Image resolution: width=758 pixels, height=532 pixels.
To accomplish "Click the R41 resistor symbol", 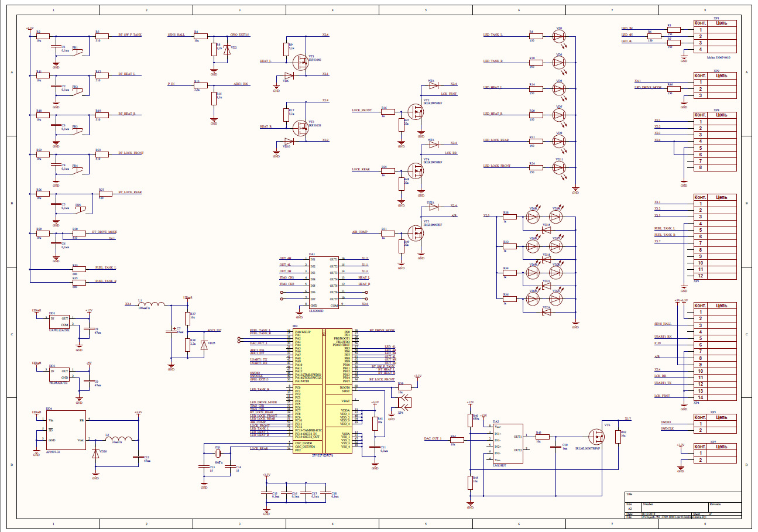I will point(375,423).
